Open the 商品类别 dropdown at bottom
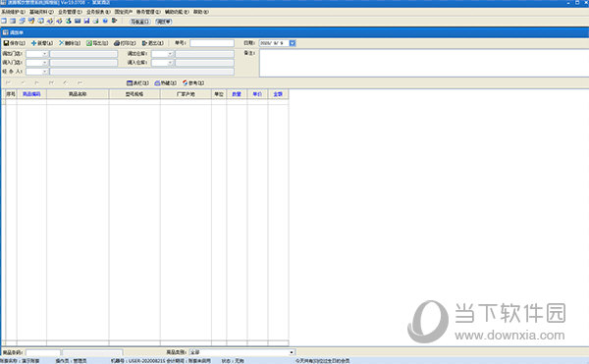This screenshot has height=364, width=589. coord(292,352)
